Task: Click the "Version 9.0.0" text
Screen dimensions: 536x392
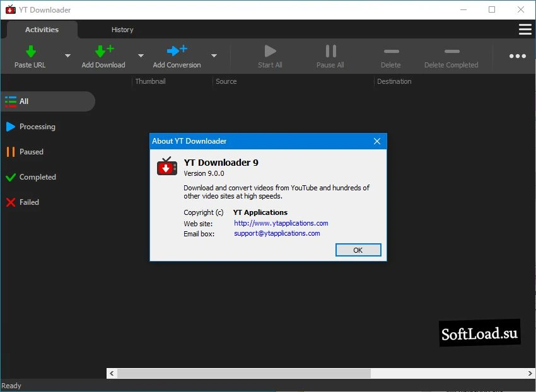Action: point(204,173)
